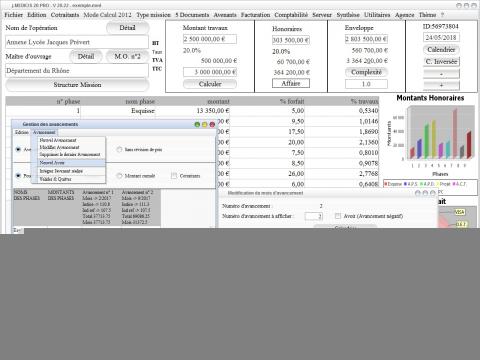Select the 2,1360 % travaux cell
Viewport: 480px width, 360px height.
(342, 142)
